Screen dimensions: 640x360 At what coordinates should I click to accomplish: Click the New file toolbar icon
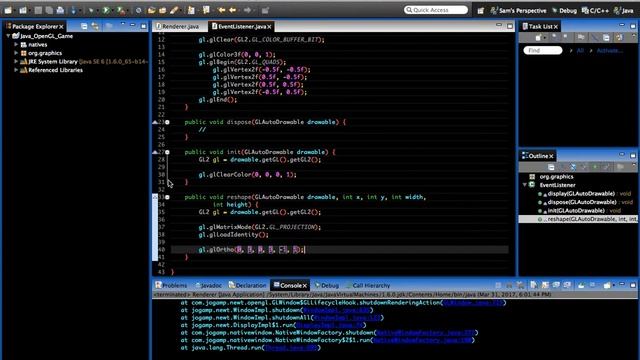point(8,10)
